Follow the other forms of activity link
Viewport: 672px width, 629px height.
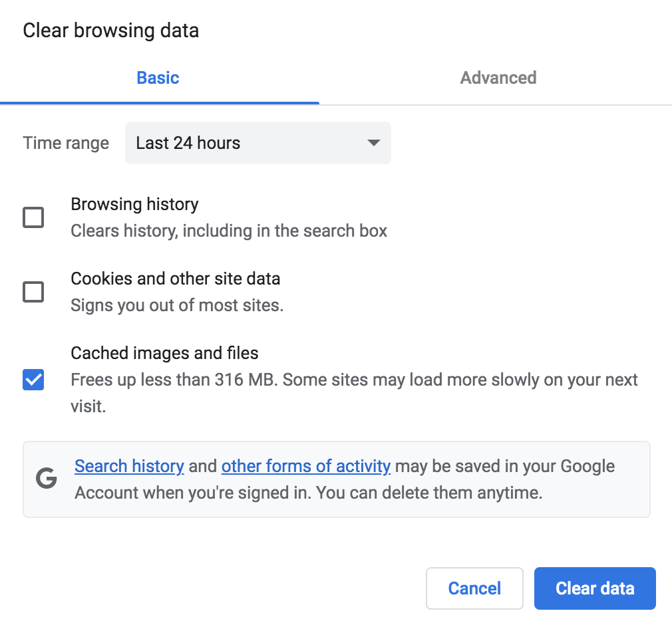pos(305,466)
